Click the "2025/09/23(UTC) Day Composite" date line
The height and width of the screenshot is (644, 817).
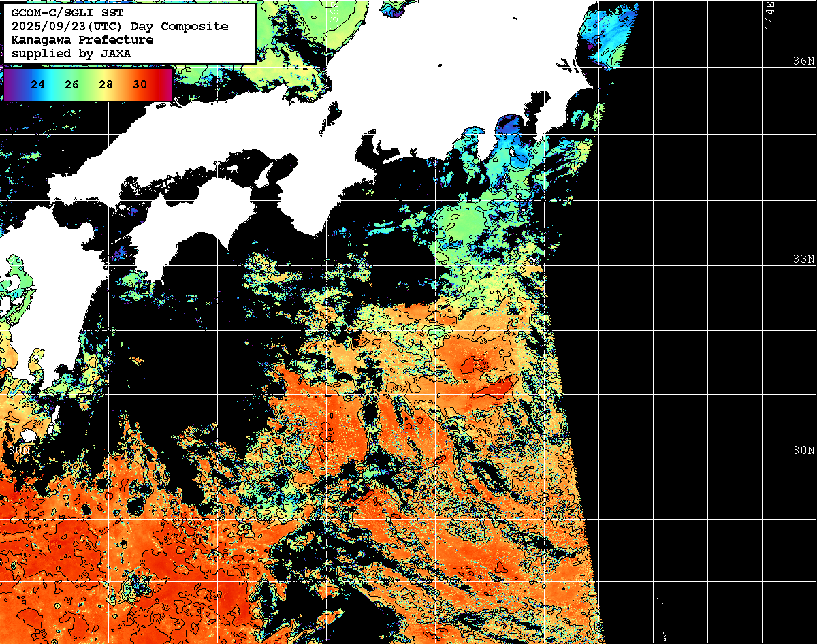point(120,27)
